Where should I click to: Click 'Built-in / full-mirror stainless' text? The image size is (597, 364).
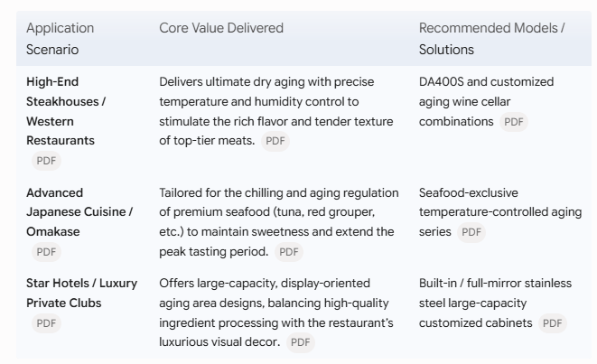(495, 284)
